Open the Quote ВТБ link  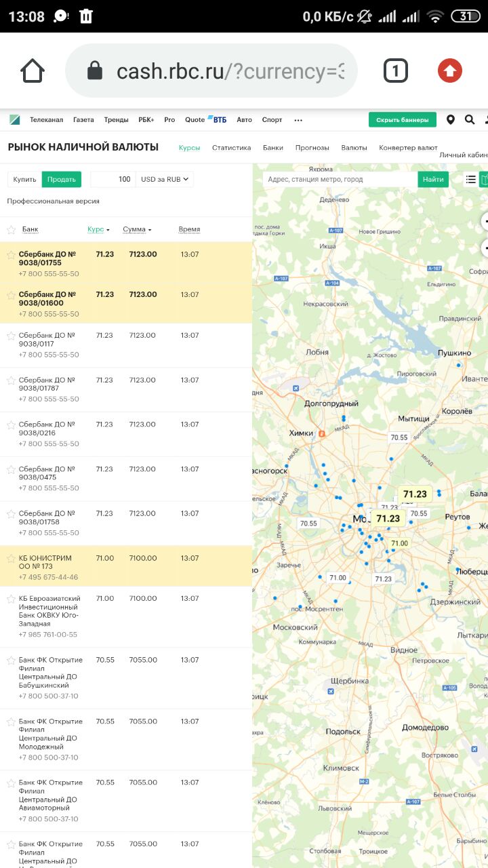pyautogui.click(x=206, y=119)
